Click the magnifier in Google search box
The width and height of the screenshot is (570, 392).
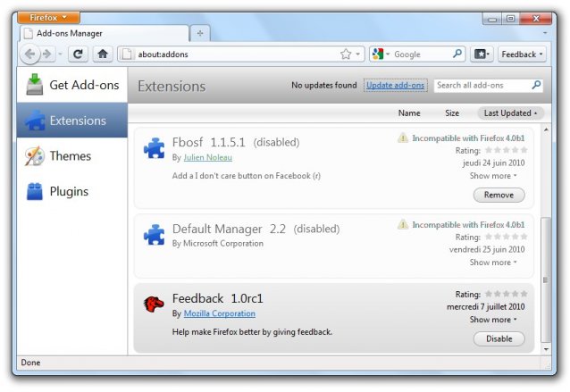click(457, 54)
